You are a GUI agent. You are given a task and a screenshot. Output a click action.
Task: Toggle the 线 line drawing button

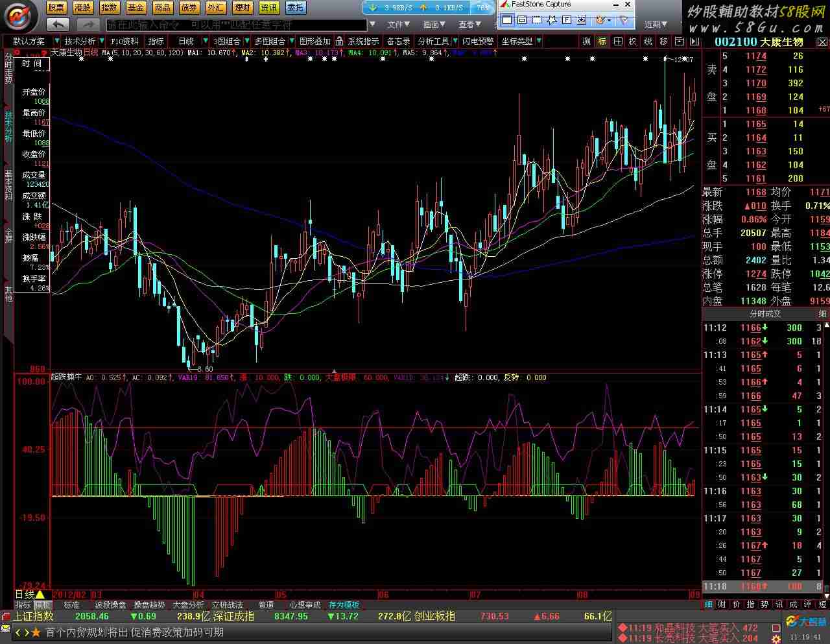pos(648,41)
